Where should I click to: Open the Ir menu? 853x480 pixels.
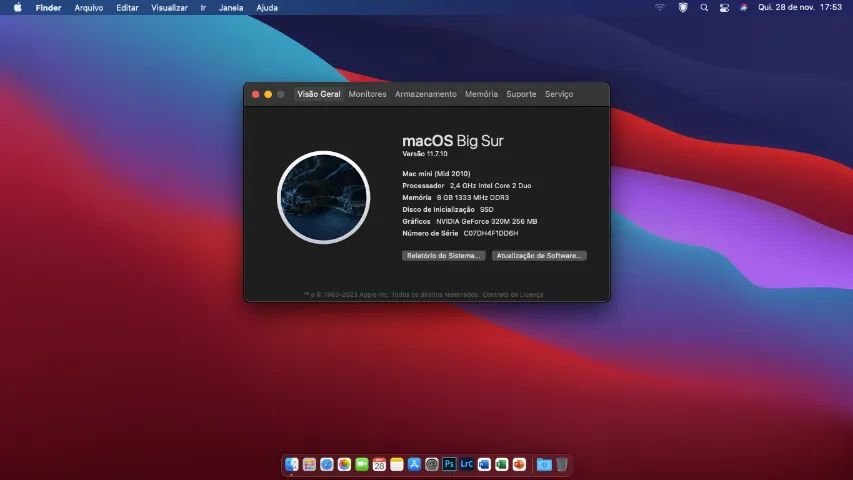pyautogui.click(x=203, y=8)
